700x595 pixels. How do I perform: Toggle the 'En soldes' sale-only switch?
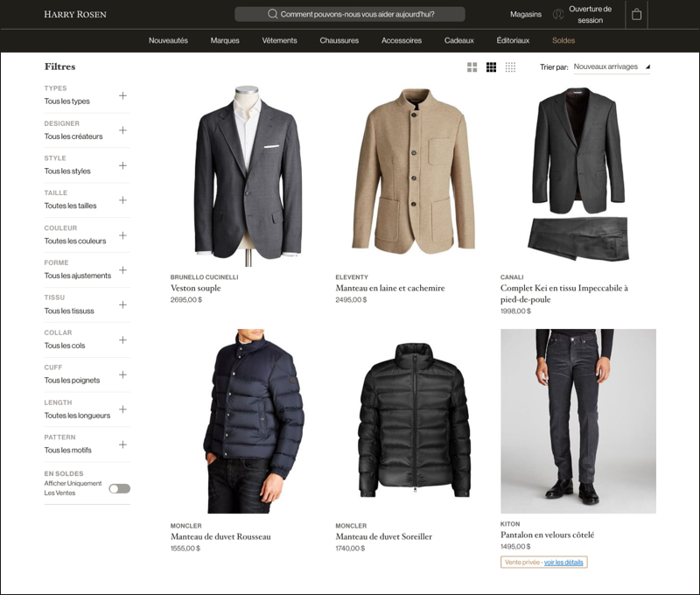(120, 489)
